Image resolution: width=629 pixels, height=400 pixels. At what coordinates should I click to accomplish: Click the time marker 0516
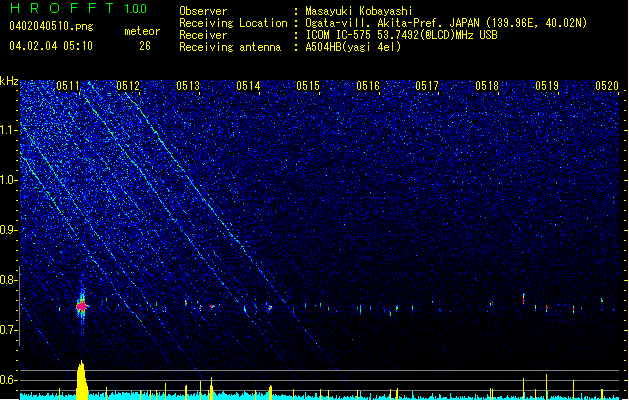tap(368, 86)
